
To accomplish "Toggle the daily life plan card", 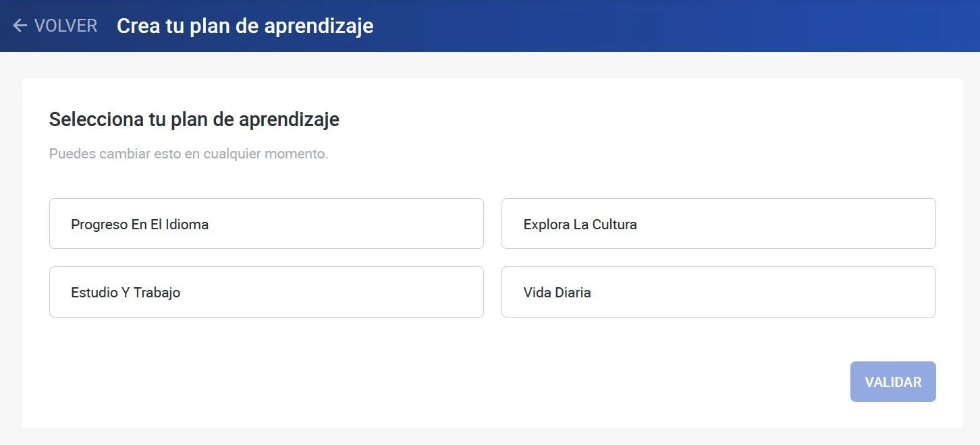I will click(718, 292).
